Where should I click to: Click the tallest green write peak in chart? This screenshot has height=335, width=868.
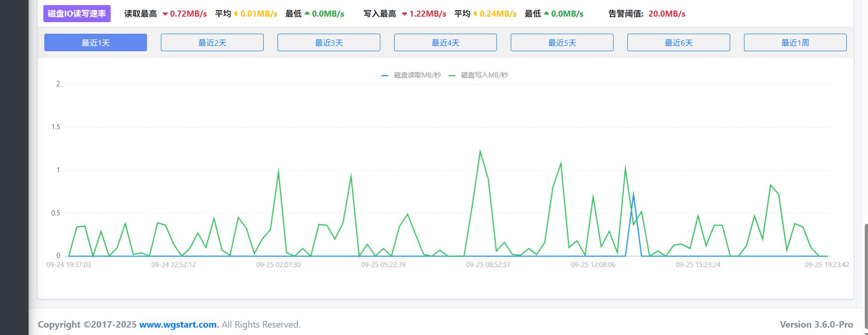coord(480,151)
